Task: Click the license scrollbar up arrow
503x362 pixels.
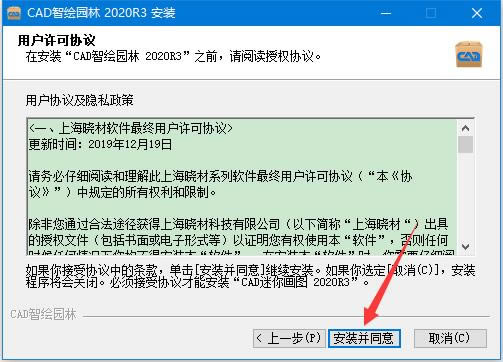Action: pyautogui.click(x=466, y=128)
